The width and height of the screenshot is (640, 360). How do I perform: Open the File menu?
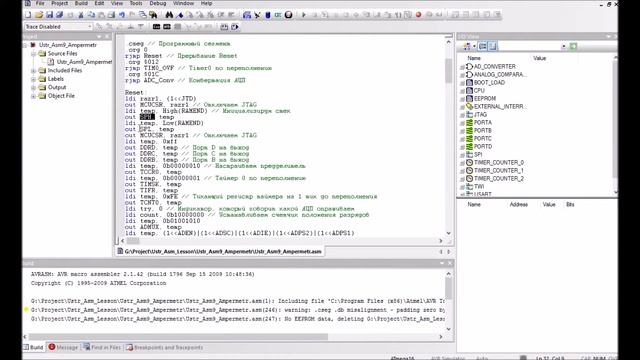40,3
